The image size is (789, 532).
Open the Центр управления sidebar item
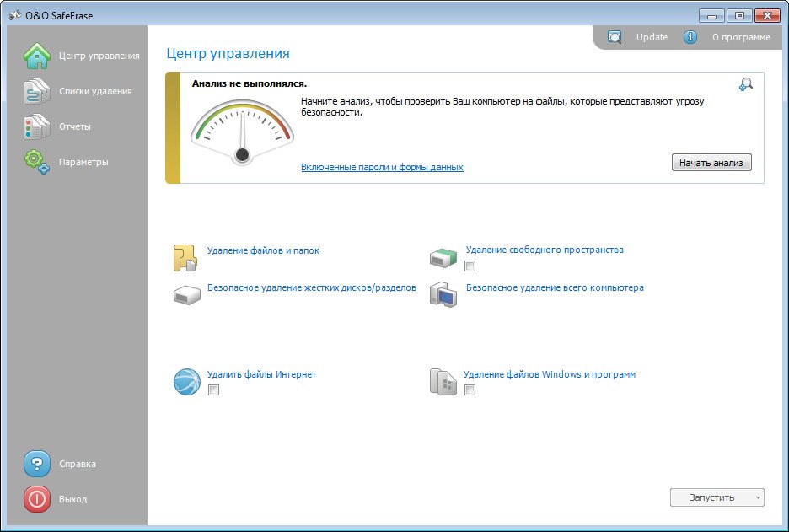pos(99,56)
